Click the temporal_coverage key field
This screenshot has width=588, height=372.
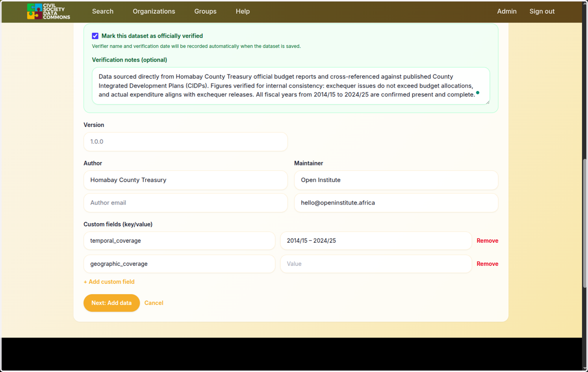(179, 241)
